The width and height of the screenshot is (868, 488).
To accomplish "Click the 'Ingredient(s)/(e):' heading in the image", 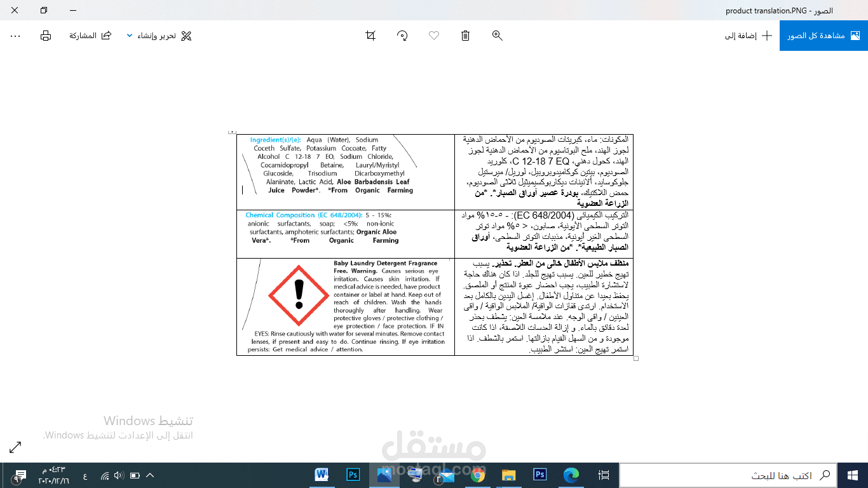I will pos(276,140).
